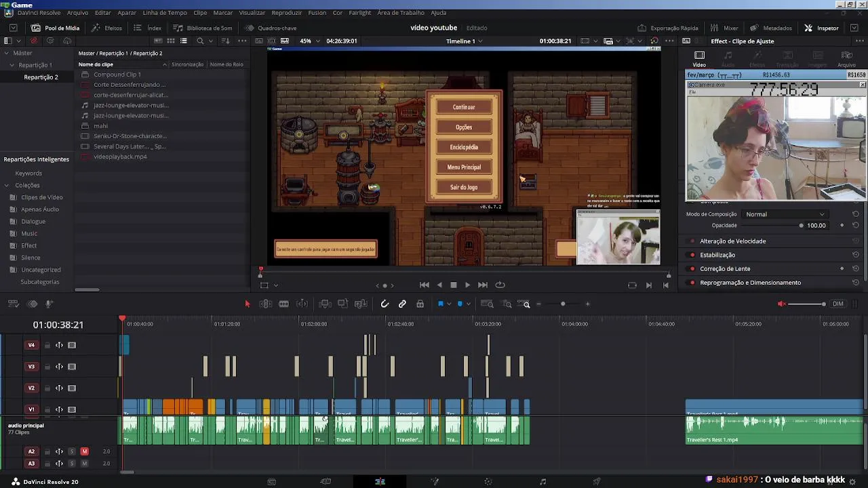
Task: Select the V1 track destination button
Action: [31, 409]
